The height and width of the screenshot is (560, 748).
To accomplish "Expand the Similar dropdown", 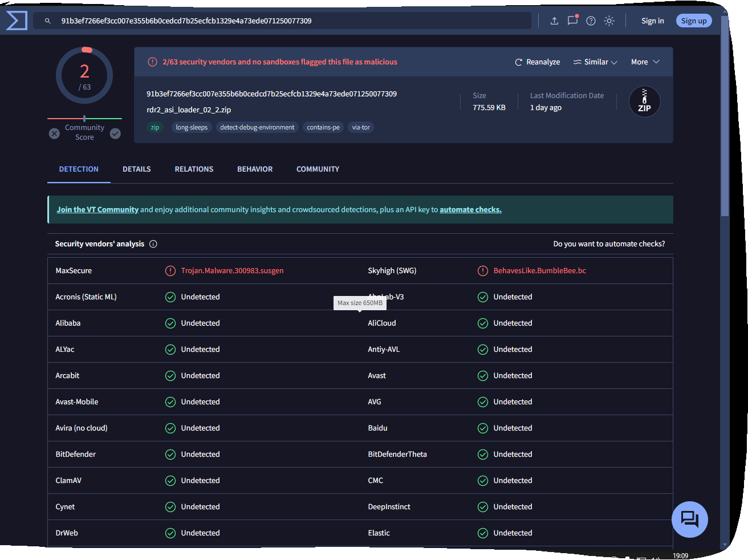I will (x=595, y=62).
